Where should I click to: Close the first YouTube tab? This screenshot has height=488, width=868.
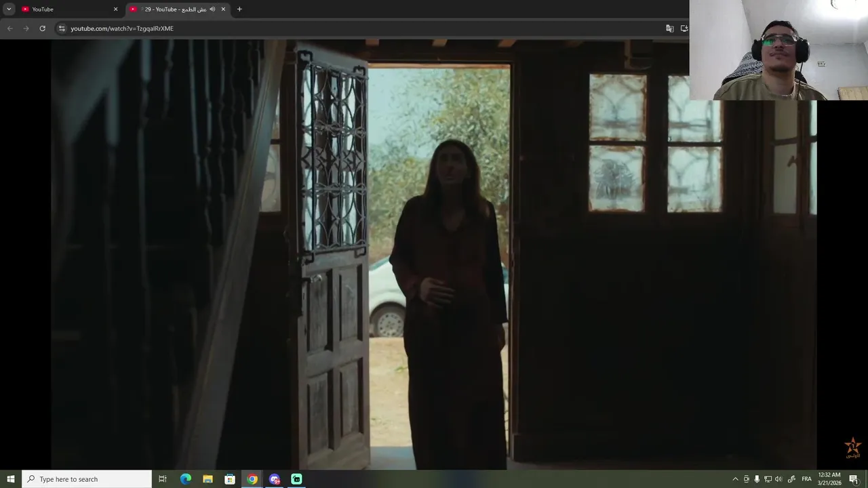(x=115, y=9)
